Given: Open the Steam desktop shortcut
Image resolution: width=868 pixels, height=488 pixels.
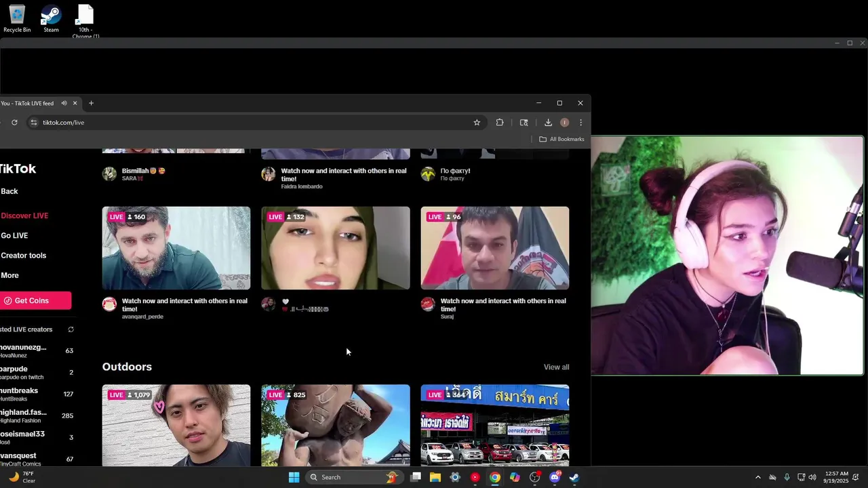Looking at the screenshot, I should pyautogui.click(x=51, y=19).
